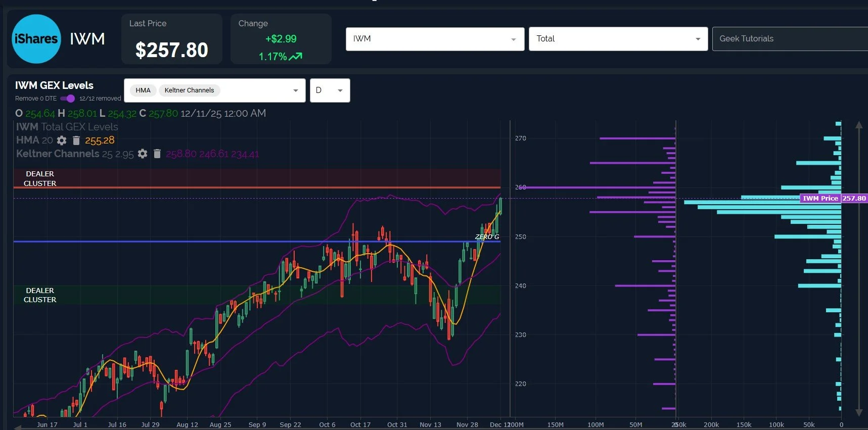The image size is (868, 430).
Task: Click the purple GEX bar at 240
Action: pos(645,285)
